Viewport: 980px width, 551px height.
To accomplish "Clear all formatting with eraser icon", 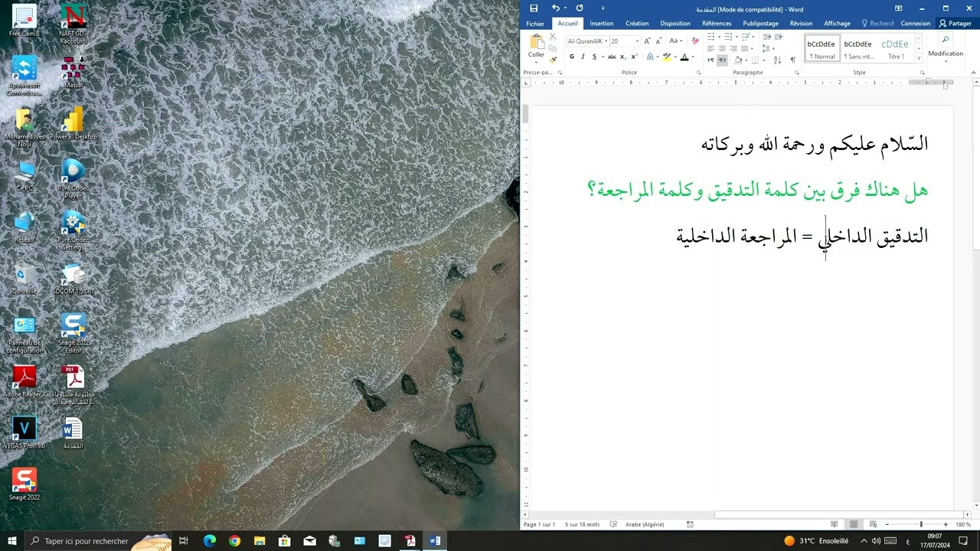I will click(695, 41).
